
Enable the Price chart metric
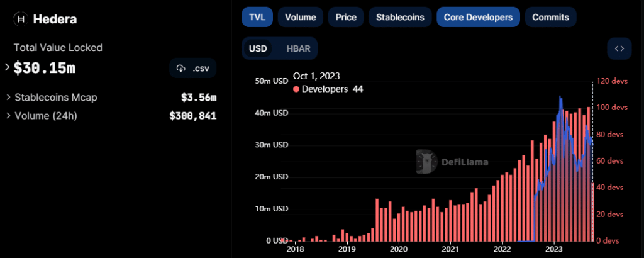[345, 17]
